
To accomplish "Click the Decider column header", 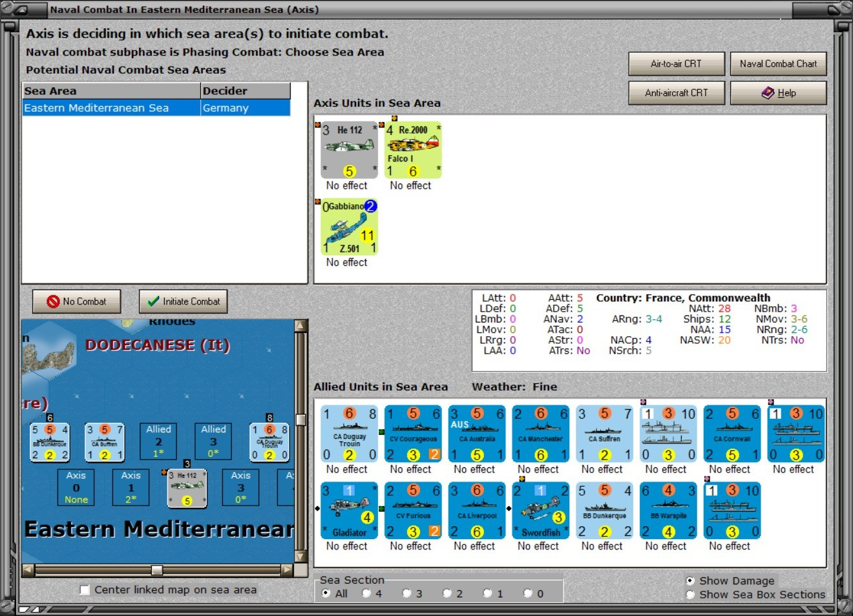I will pos(246,91).
